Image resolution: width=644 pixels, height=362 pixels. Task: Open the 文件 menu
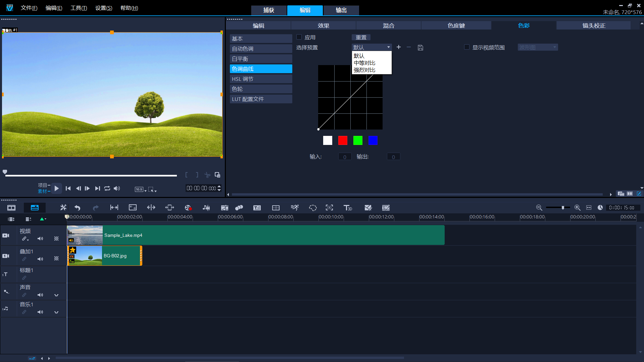(29, 8)
